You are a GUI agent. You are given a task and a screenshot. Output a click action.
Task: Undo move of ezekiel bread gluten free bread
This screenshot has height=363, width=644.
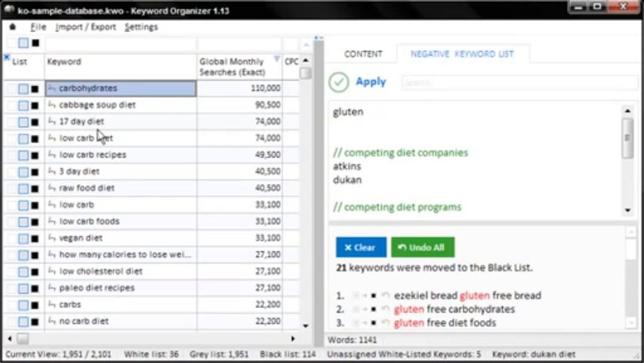tap(386, 296)
